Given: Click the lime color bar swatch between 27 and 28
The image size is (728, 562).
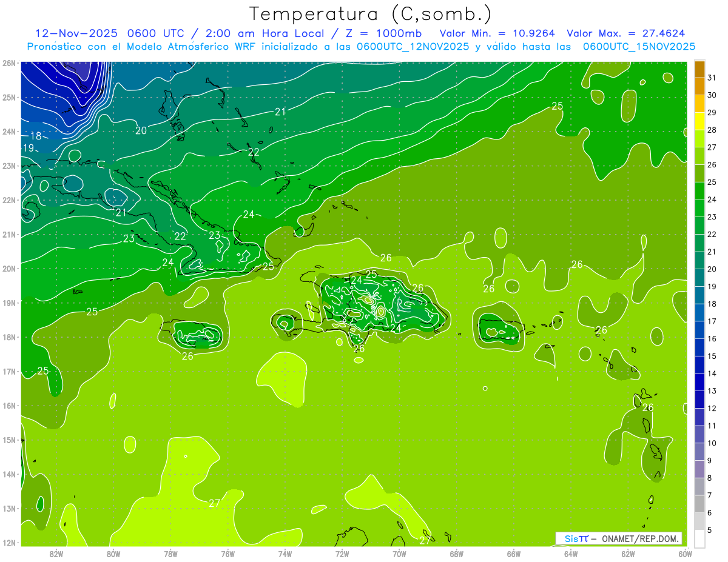Looking at the screenshot, I should point(699,139).
